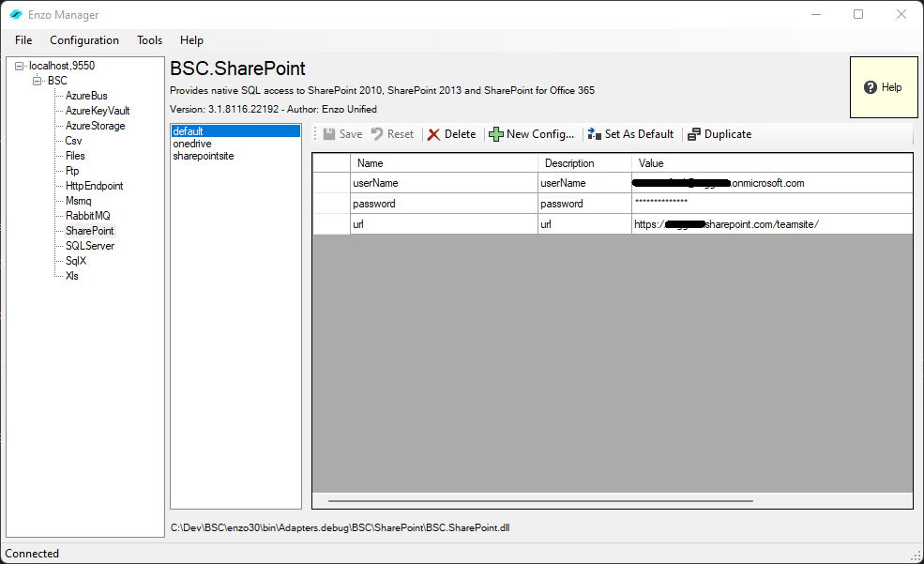Select RabbitMQ in the tree
This screenshot has height=564, width=924.
tap(88, 216)
